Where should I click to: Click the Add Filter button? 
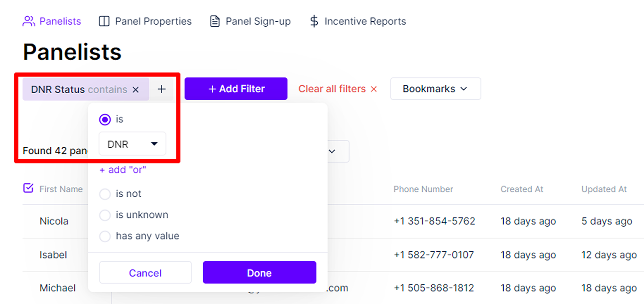236,89
